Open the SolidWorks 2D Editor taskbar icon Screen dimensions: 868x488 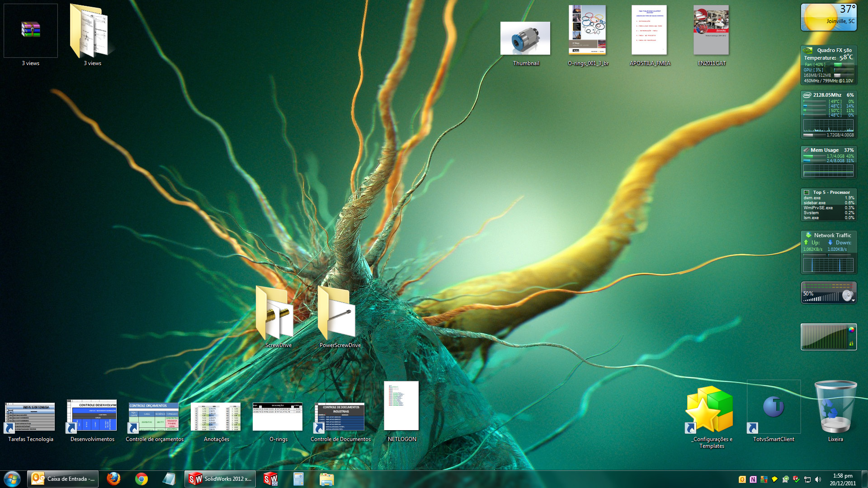(x=270, y=479)
